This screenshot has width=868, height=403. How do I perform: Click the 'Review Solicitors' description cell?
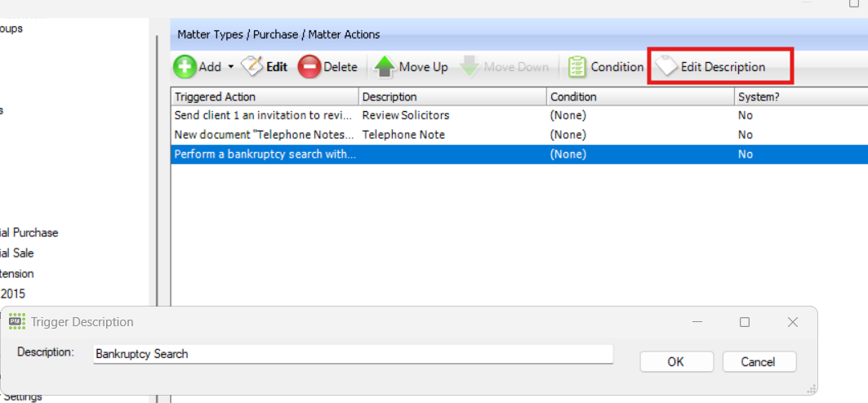coord(406,115)
